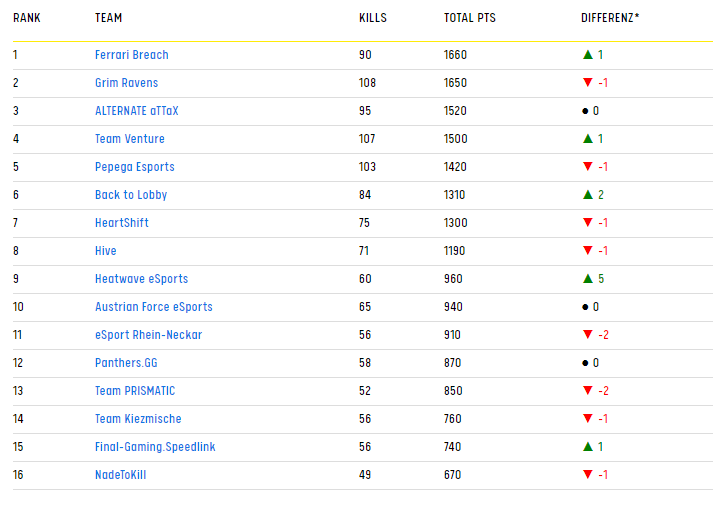
Task: Click the black dot in ALTERNATE aTTaX row
Action: pos(585,111)
